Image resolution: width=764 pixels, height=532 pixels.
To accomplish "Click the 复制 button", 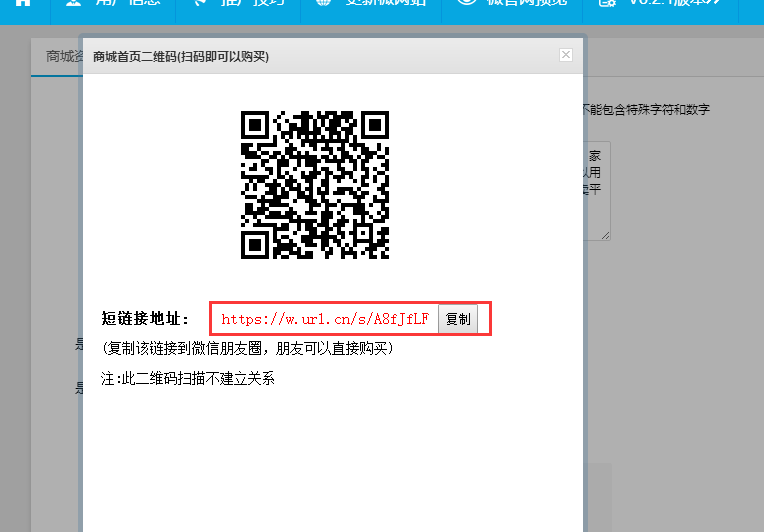I will click(x=458, y=319).
